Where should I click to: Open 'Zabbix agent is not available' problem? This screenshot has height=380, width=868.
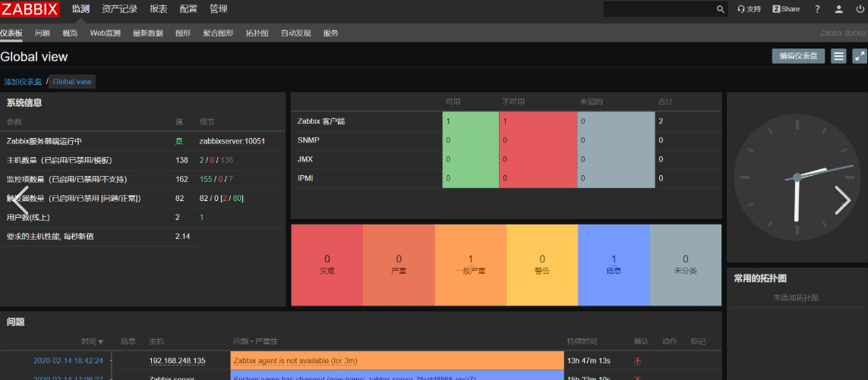pyautogui.click(x=295, y=360)
